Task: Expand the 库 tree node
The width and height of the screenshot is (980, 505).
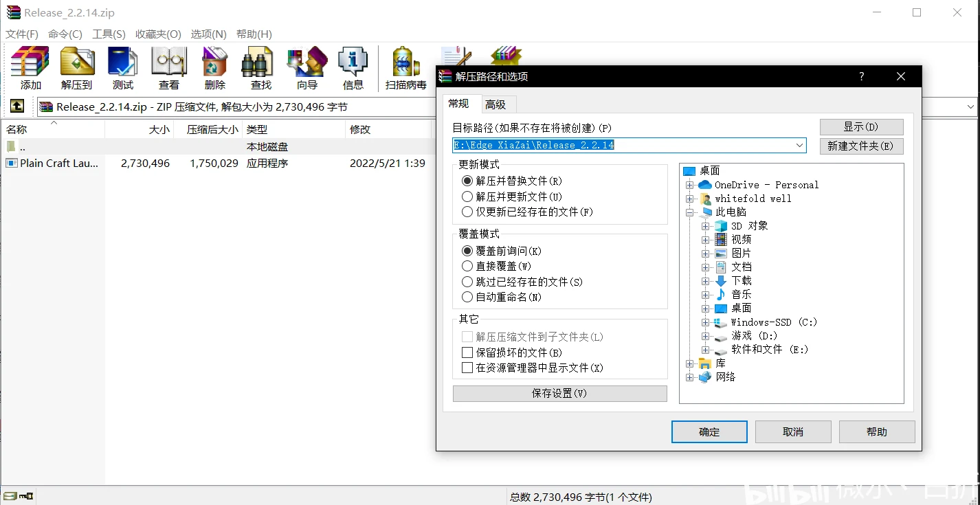Action: point(689,363)
